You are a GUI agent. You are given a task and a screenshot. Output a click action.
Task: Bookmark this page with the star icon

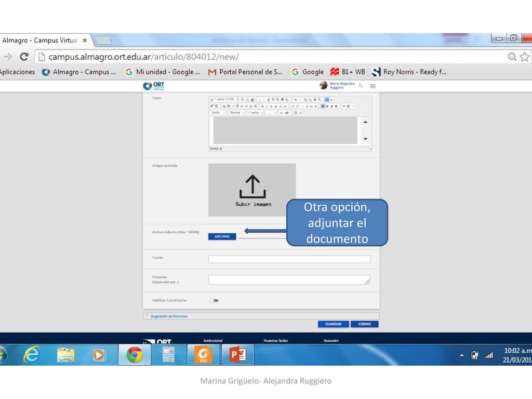tap(524, 57)
